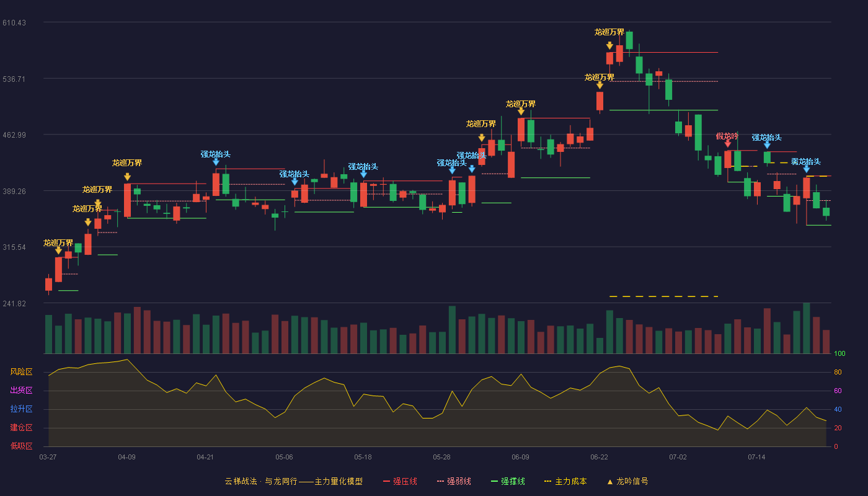Screen dimensions: 868x496
Task: Toggle the 强压线 legend series
Action: [400, 481]
